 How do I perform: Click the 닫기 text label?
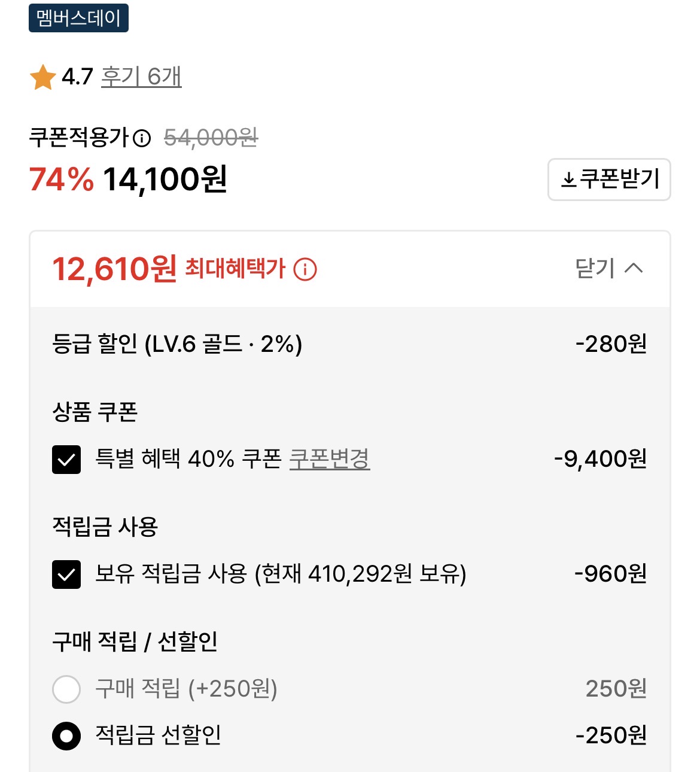click(595, 268)
